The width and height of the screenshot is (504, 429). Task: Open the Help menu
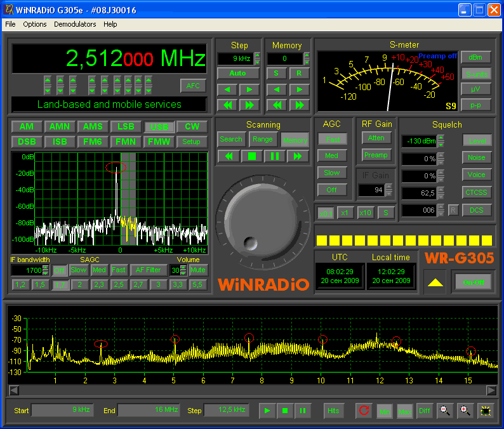pos(110,24)
